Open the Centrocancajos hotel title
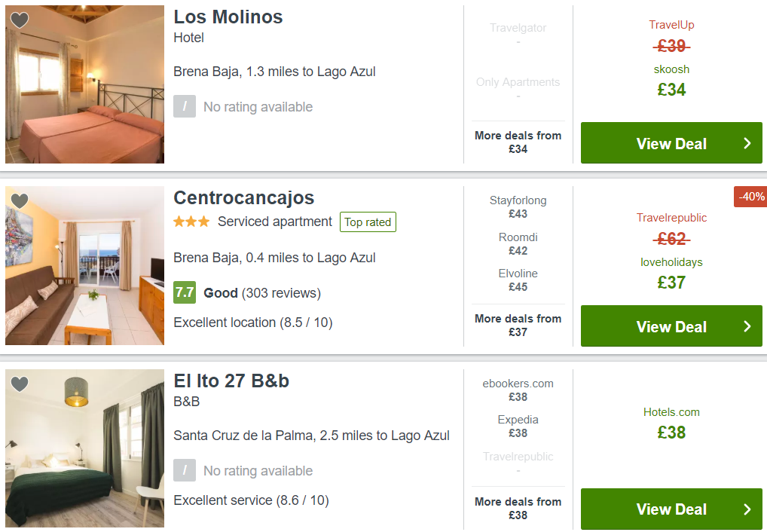 coord(244,198)
